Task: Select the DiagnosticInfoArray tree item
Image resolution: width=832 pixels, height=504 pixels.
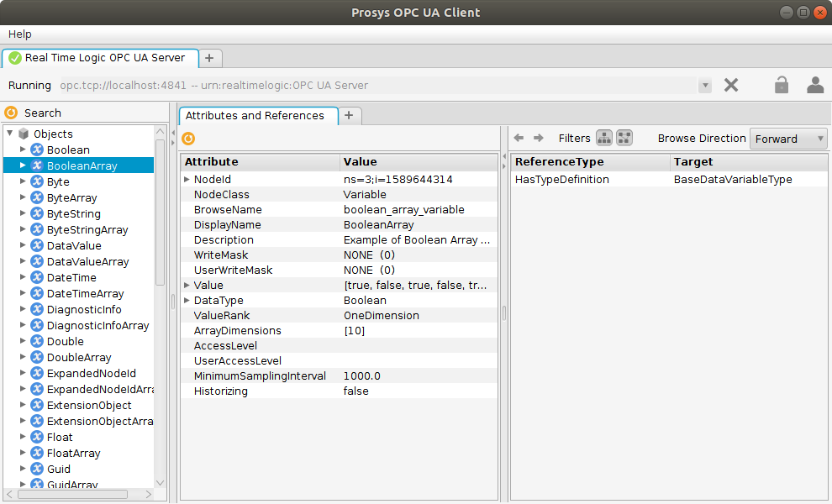Action: coord(97,325)
